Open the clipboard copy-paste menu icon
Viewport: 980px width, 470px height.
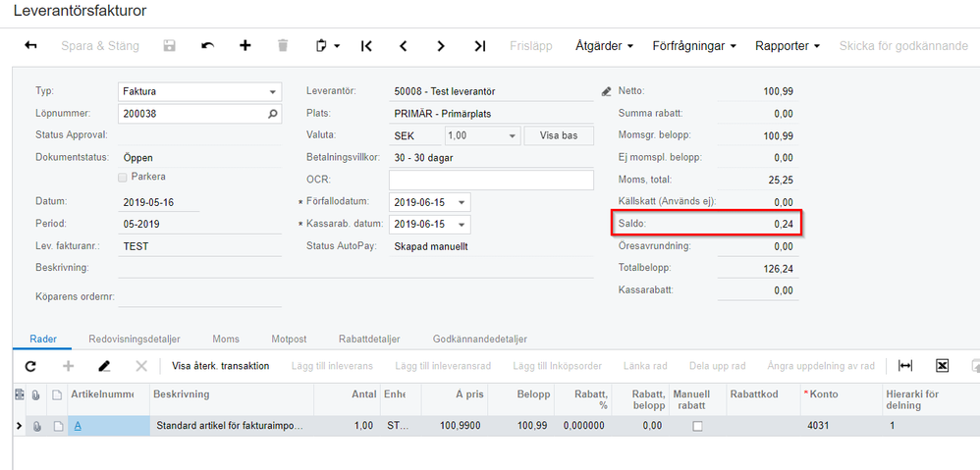[x=328, y=45]
